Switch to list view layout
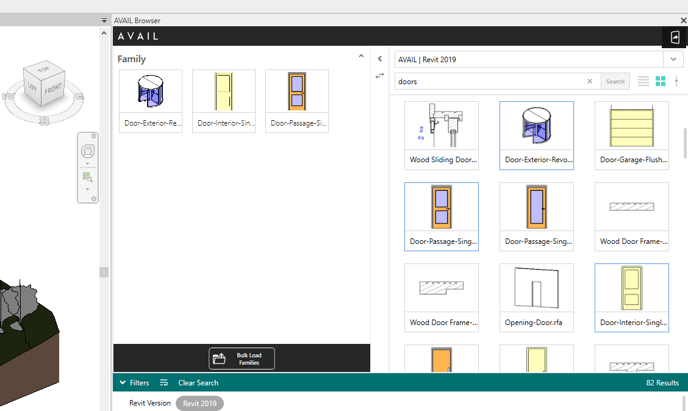Viewport: 688px width, 411px height. (x=643, y=81)
